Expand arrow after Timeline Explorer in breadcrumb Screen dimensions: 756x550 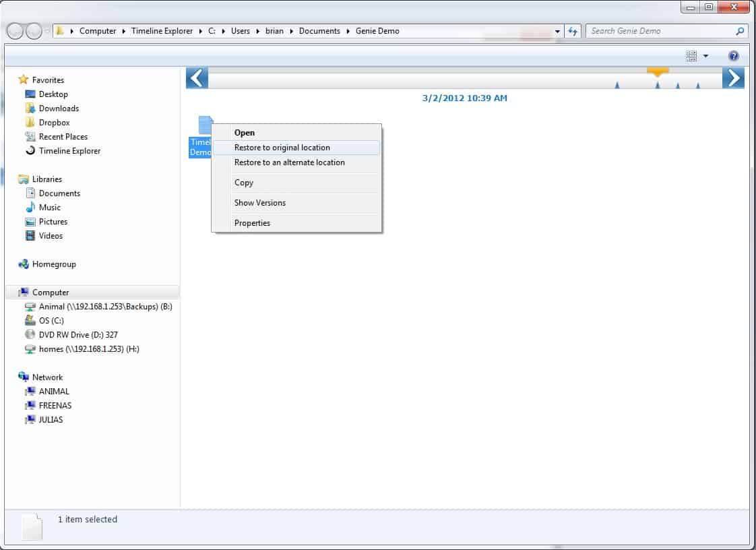[x=200, y=31]
